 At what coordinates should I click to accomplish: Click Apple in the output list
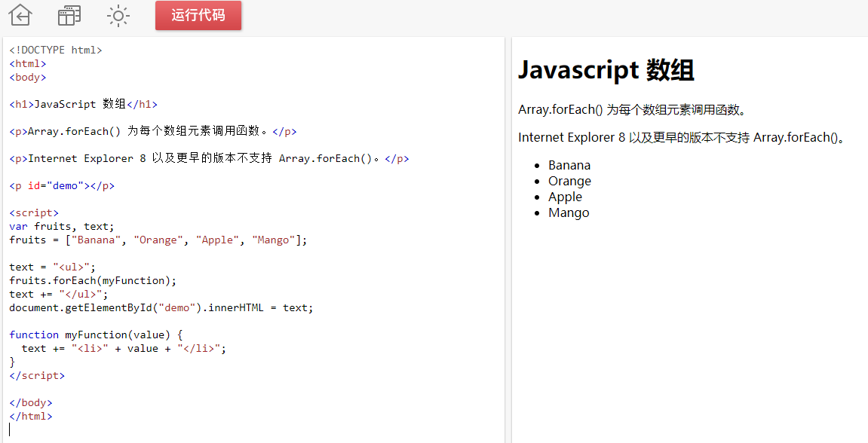[x=565, y=197]
